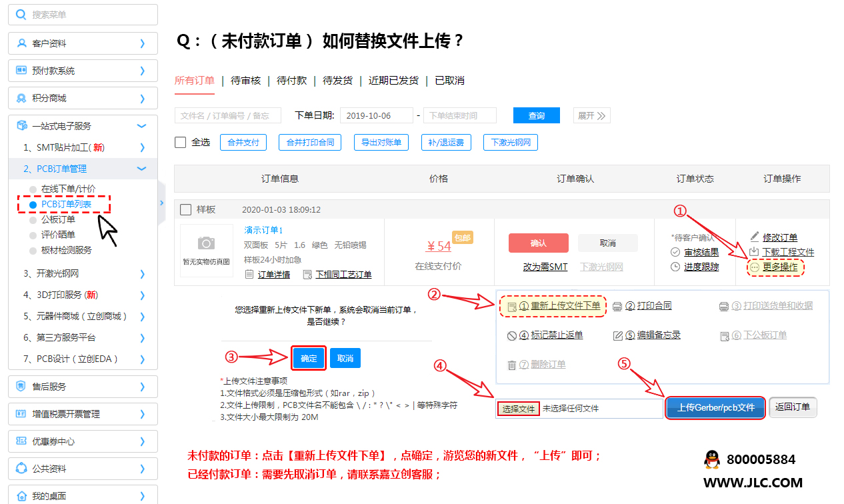
Task: Click the order search input field
Action: [x=227, y=115]
